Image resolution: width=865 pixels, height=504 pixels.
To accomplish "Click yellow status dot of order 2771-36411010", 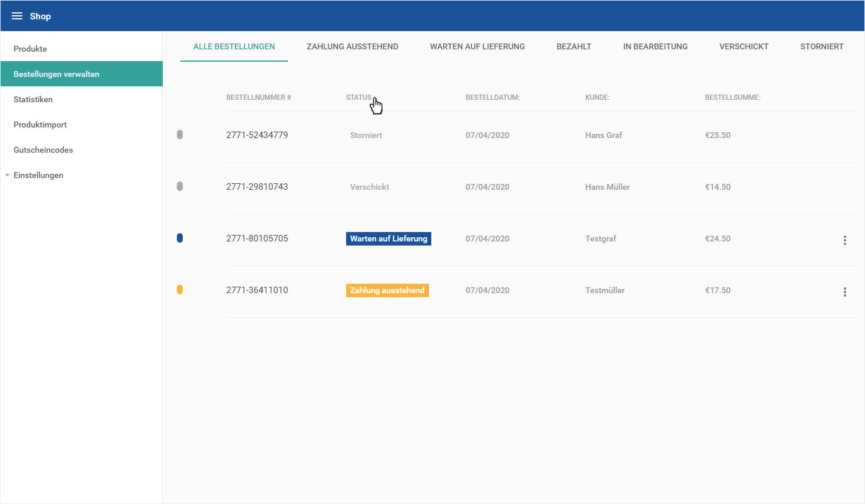I will [180, 290].
